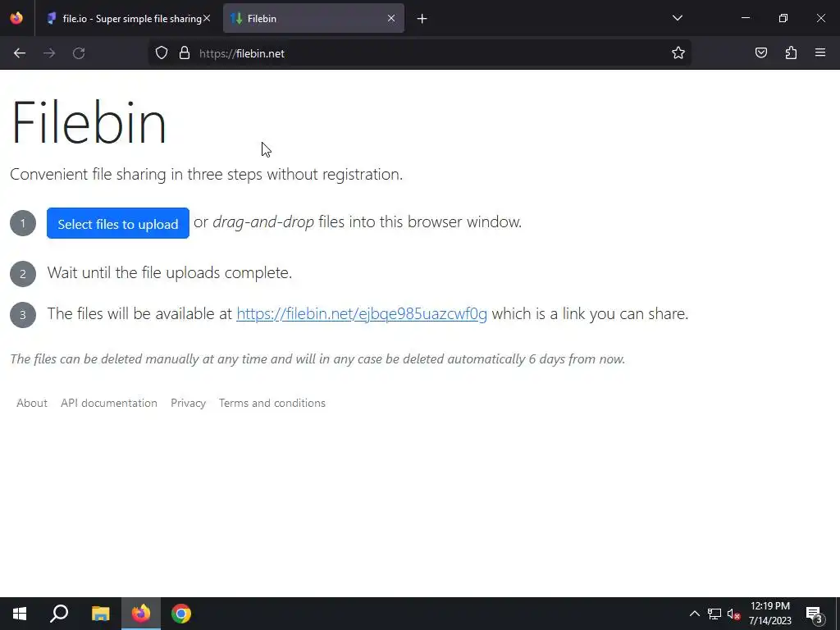The width and height of the screenshot is (840, 630).
Task: Open the tracking protection shield
Action: click(x=162, y=53)
